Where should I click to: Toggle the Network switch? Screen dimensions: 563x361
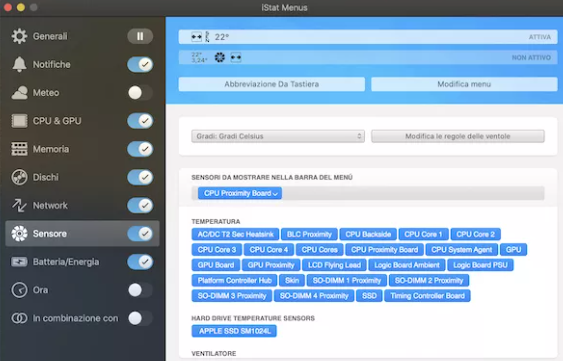pos(140,205)
